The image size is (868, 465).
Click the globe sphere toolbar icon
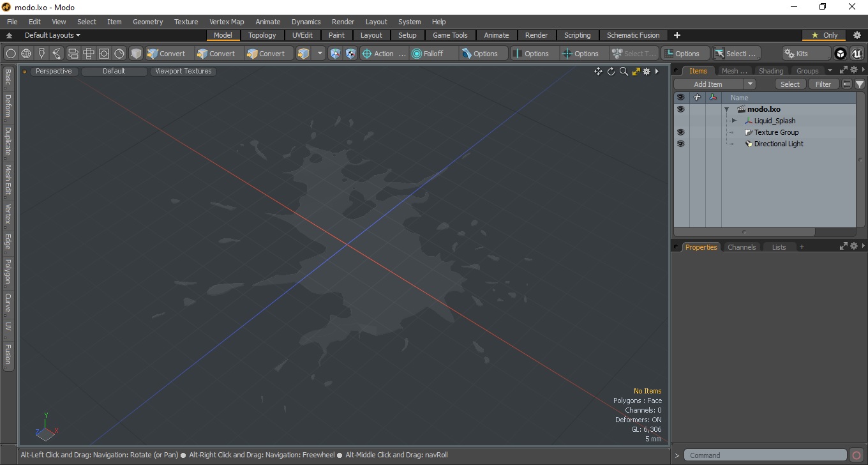tap(26, 54)
